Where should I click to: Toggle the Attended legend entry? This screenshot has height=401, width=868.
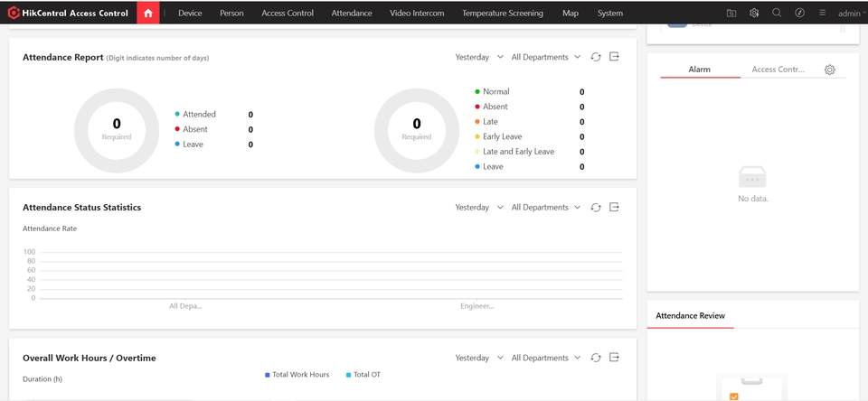click(x=198, y=115)
